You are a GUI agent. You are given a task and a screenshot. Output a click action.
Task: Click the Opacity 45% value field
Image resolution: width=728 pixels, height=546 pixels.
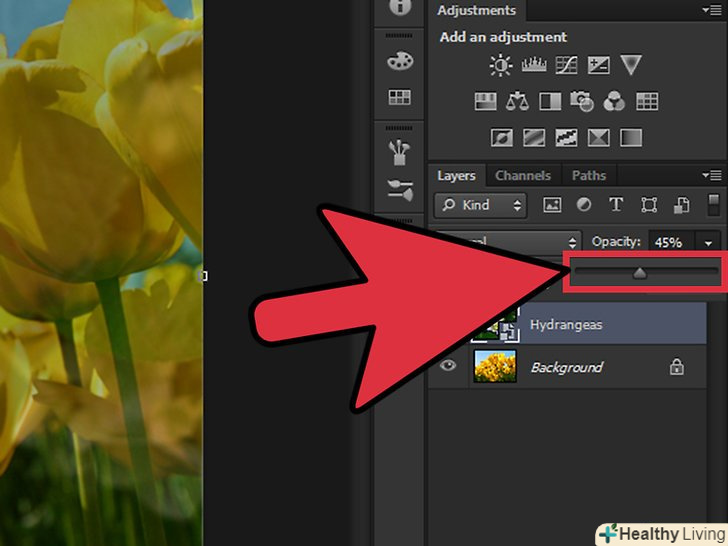tap(671, 242)
